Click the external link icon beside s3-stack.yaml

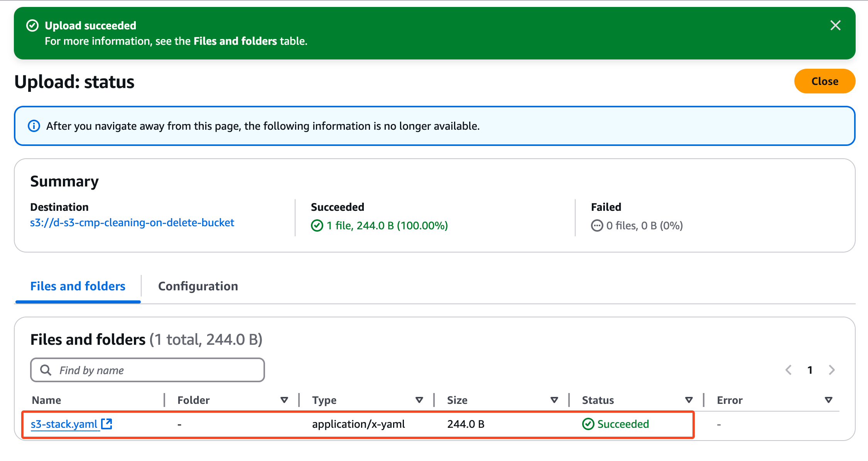click(x=106, y=424)
